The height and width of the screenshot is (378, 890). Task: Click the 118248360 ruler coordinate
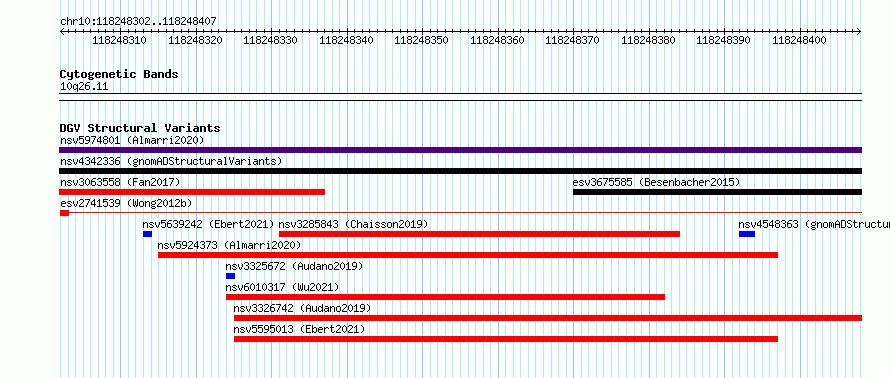click(x=497, y=40)
